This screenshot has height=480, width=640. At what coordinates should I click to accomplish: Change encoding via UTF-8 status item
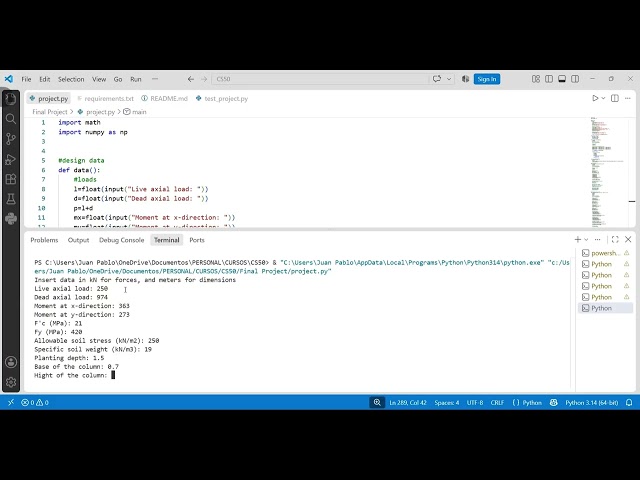475,402
